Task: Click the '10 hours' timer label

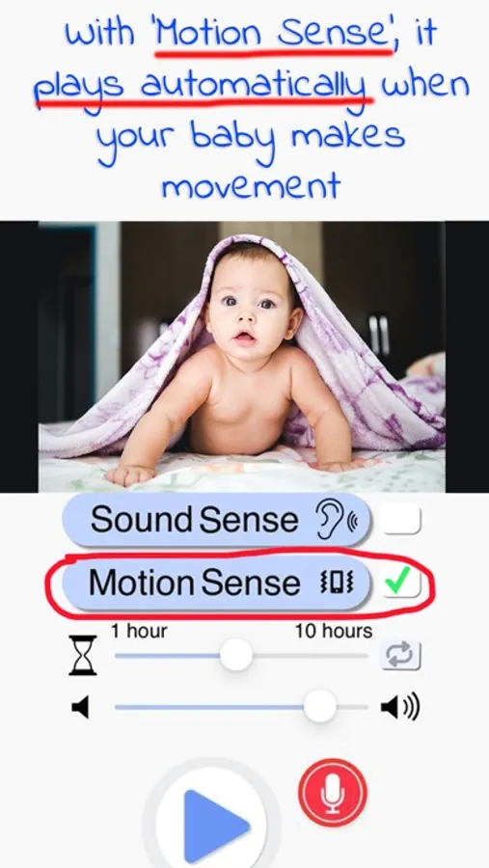Action: point(334,631)
